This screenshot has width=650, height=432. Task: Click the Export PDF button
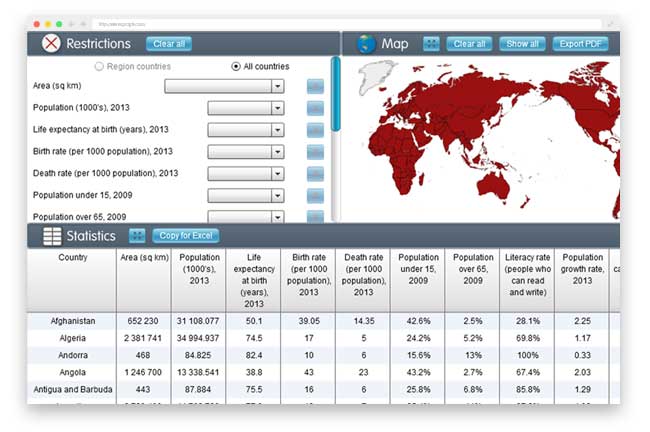[x=582, y=44]
